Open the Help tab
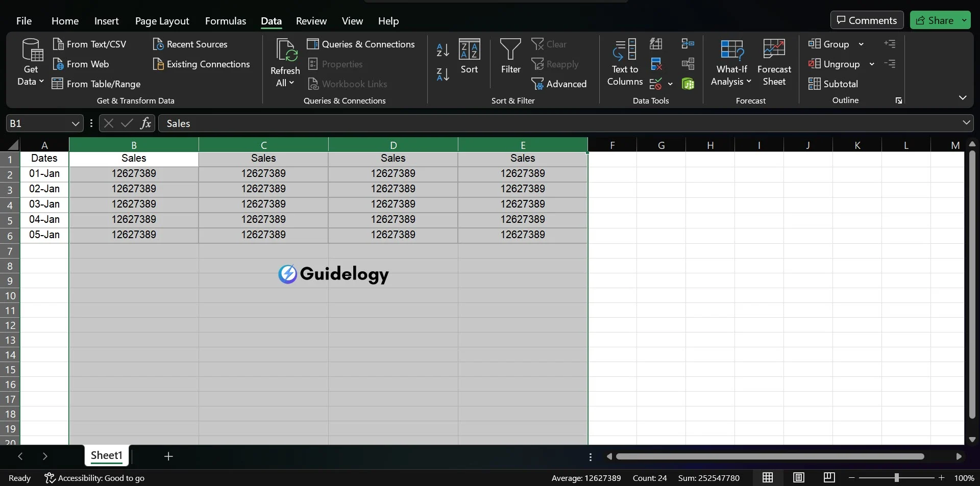980x486 pixels. coord(388,21)
